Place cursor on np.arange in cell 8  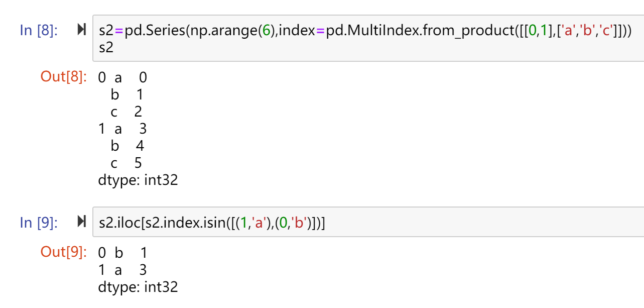pos(224,31)
